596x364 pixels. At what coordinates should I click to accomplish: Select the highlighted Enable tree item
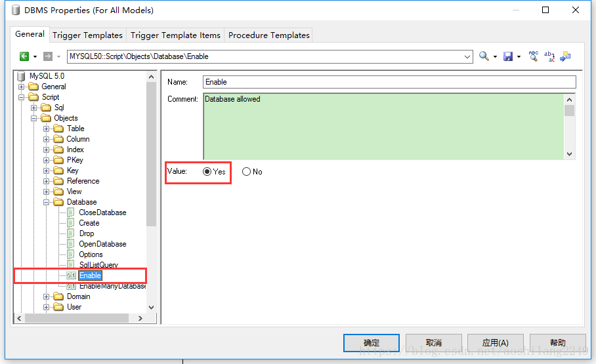[90, 275]
